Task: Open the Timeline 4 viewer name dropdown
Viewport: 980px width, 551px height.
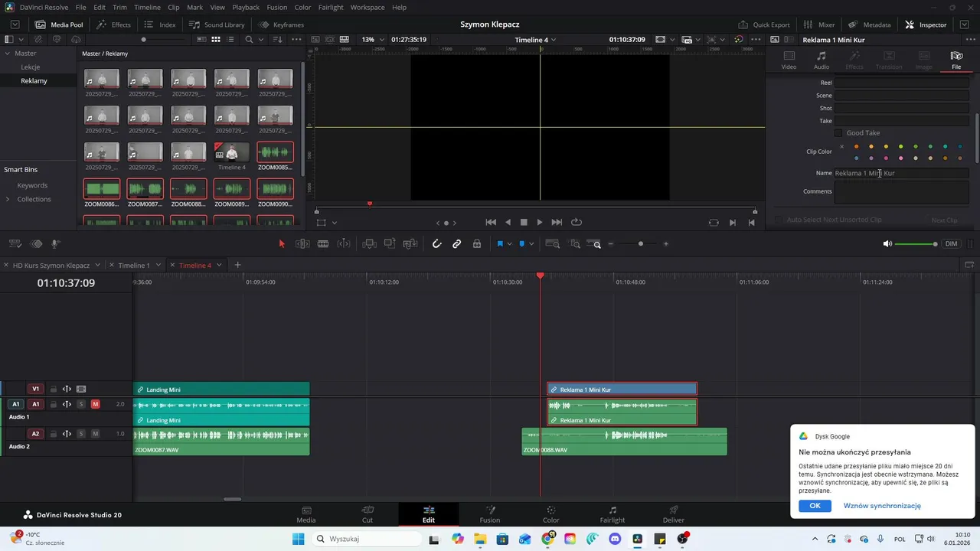Action: (x=535, y=39)
